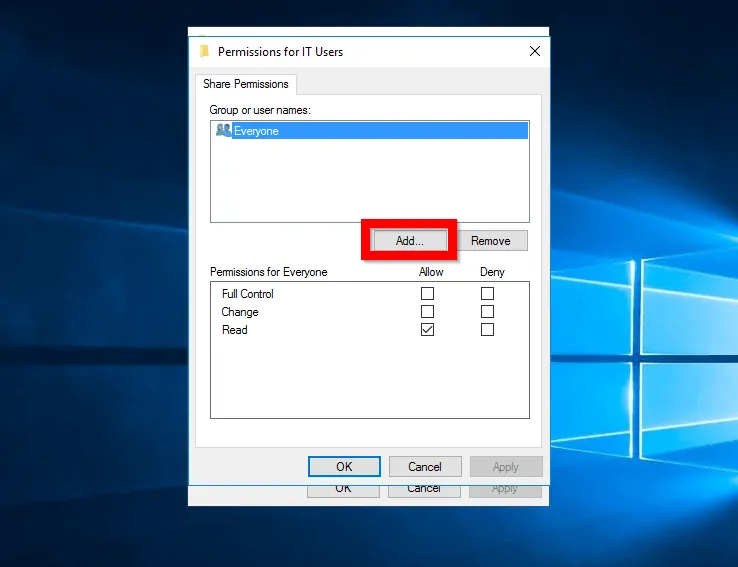Enable Allow for Full Control
This screenshot has height=567, width=738.
point(427,294)
